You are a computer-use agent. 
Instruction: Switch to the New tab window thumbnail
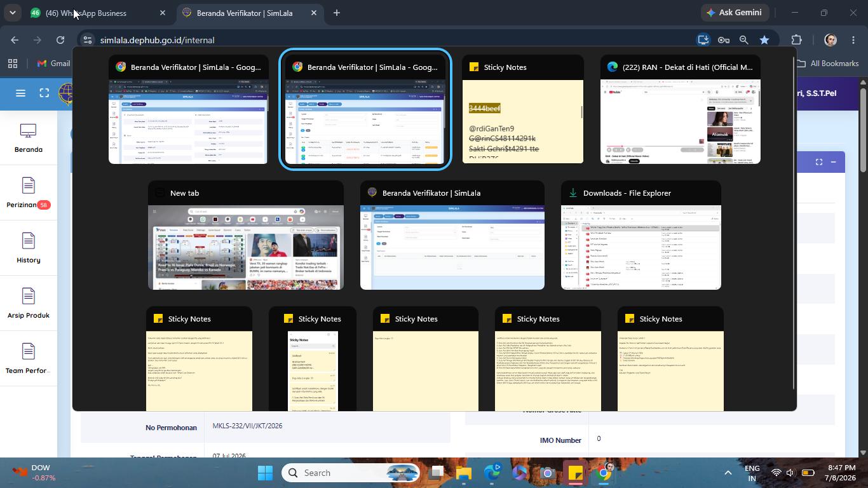pos(246,235)
